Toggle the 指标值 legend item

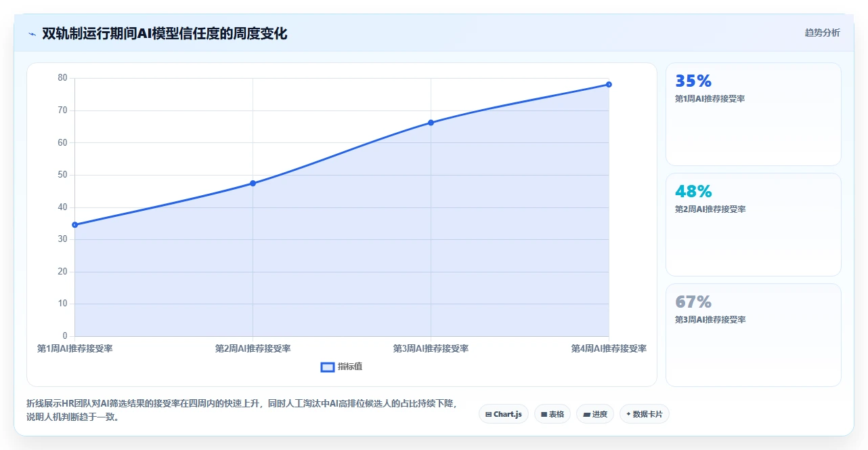click(341, 367)
